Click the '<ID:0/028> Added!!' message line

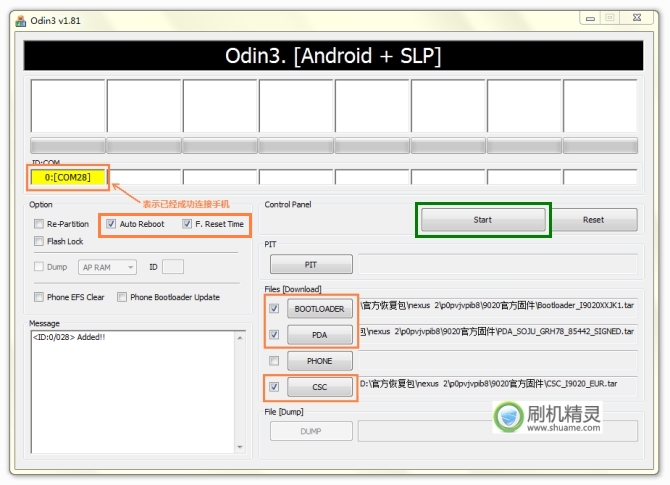pos(69,337)
